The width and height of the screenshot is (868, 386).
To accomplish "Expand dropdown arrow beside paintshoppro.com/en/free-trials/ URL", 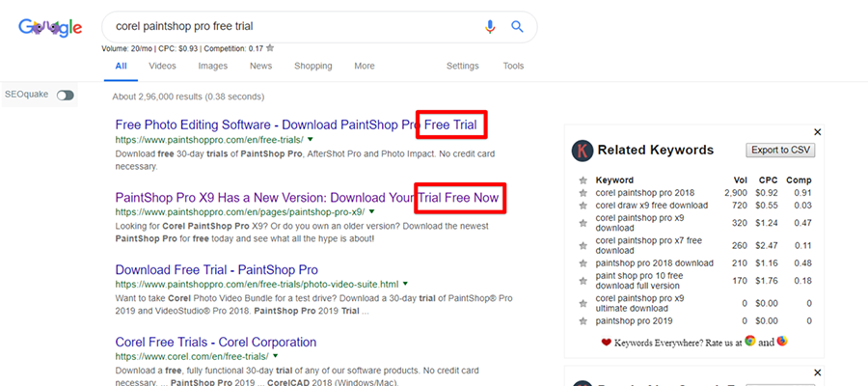I will pos(310,140).
